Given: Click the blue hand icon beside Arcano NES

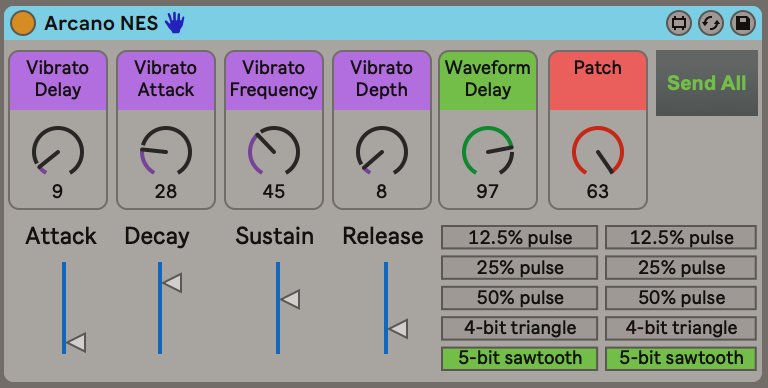Looking at the screenshot, I should click(x=174, y=23).
